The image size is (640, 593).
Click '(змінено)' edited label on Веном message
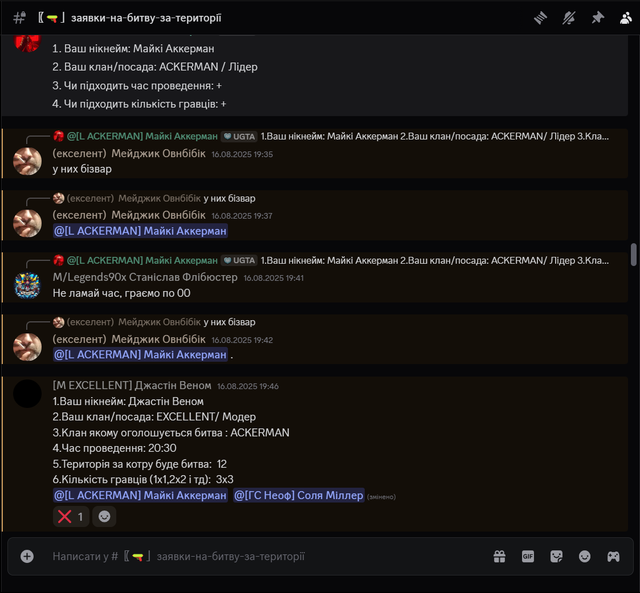(x=381, y=497)
